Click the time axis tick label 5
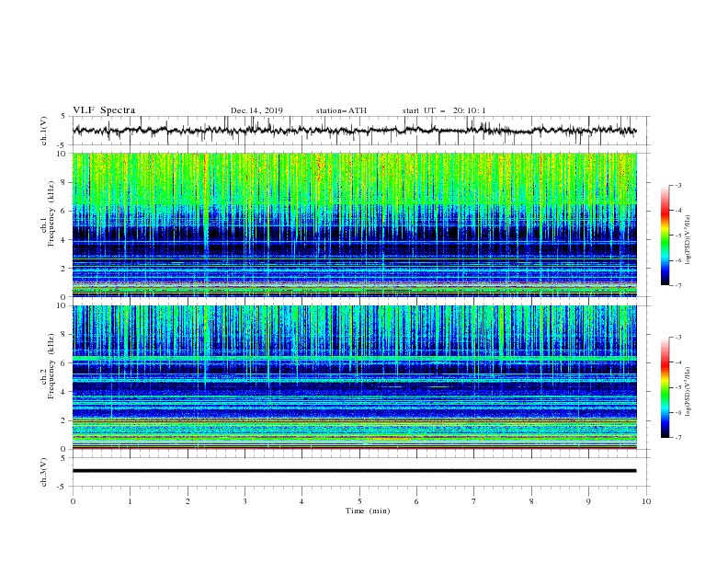Viewport: 728px width, 563px height. (359, 501)
